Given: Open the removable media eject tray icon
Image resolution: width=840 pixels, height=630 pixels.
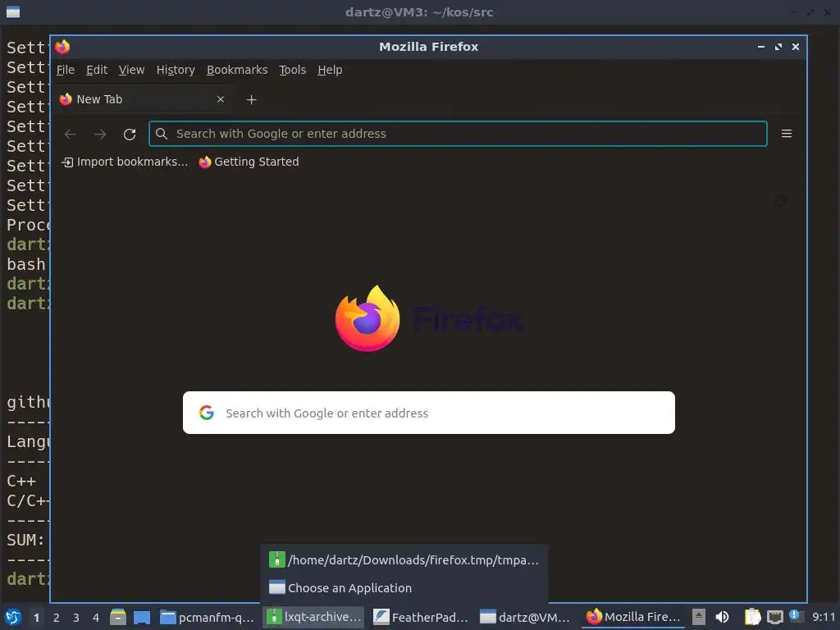Looking at the screenshot, I should tap(699, 617).
